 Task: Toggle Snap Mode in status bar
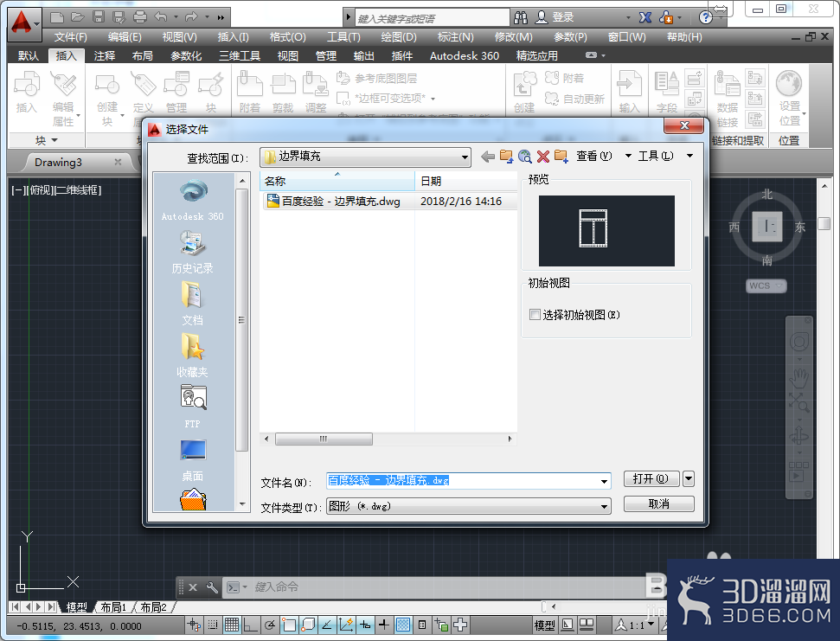point(213,625)
